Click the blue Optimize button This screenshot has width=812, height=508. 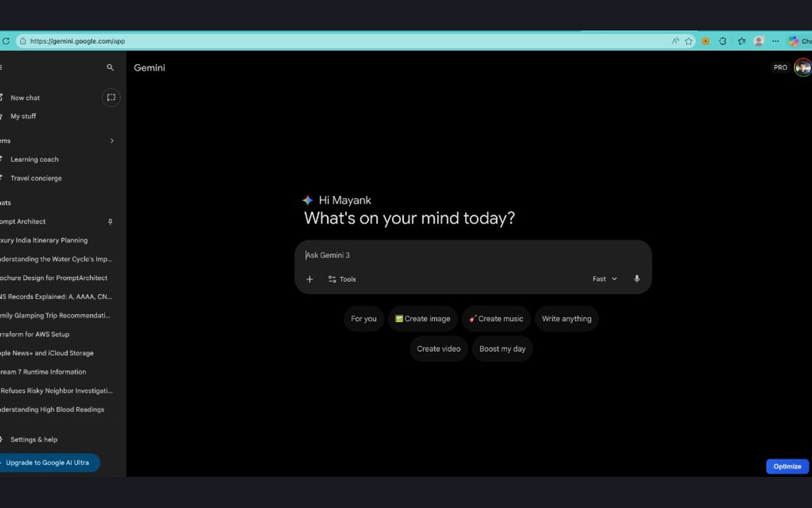787,467
